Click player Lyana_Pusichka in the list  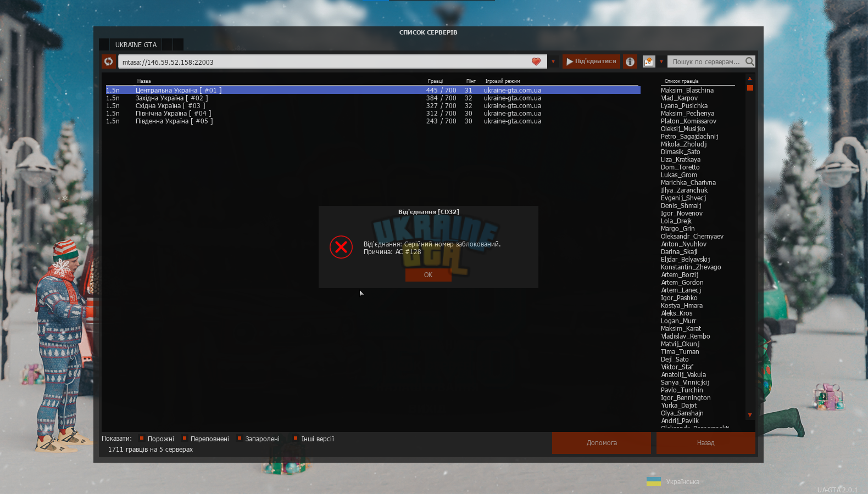[684, 105]
